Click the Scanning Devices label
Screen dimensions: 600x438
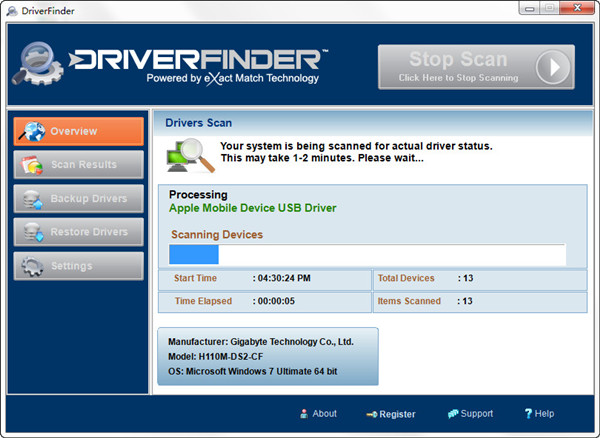(x=217, y=234)
